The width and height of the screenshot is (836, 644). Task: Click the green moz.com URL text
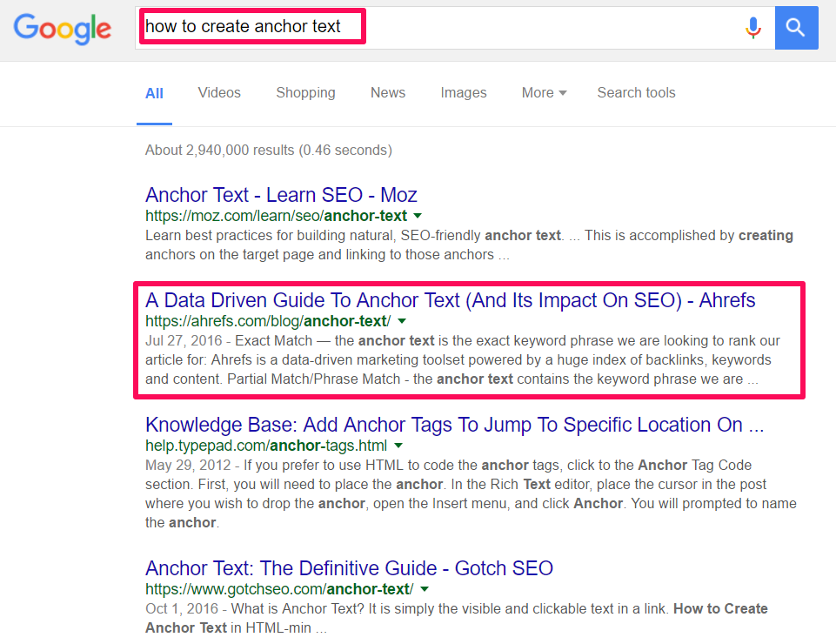click(276, 216)
